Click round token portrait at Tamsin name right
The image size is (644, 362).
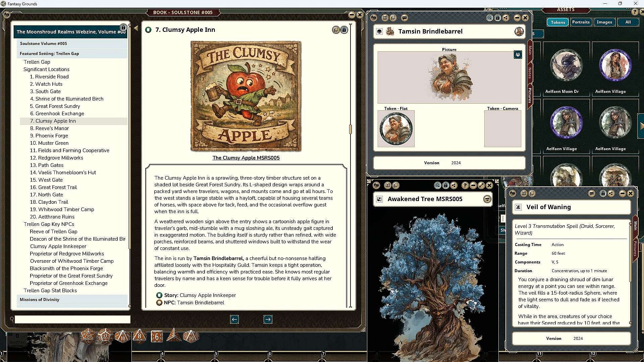[519, 32]
